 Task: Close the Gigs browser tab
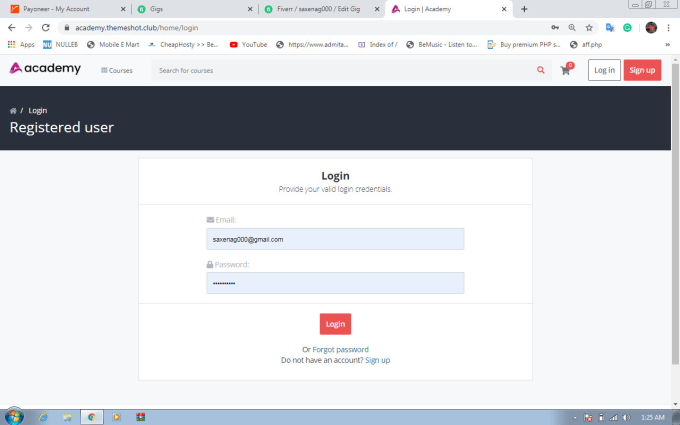point(250,9)
